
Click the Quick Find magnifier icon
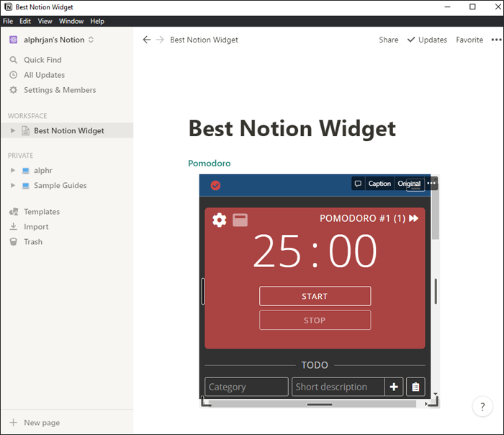point(13,60)
